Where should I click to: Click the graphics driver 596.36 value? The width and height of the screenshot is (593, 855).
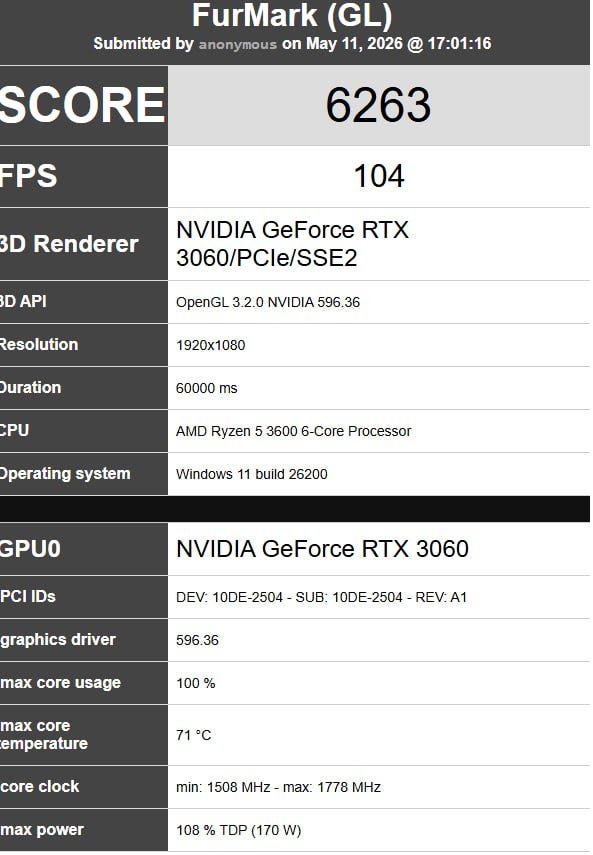pyautogui.click(x=197, y=640)
